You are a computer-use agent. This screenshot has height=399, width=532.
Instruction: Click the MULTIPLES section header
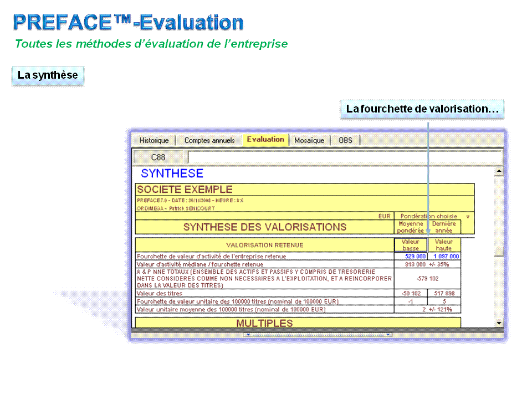(x=298, y=323)
